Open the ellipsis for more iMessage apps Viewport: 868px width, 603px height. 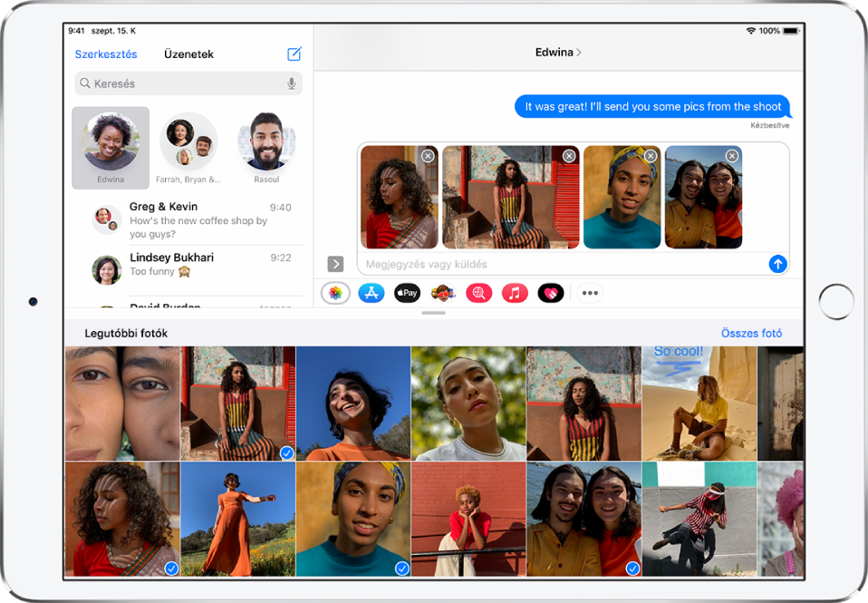pos(590,292)
